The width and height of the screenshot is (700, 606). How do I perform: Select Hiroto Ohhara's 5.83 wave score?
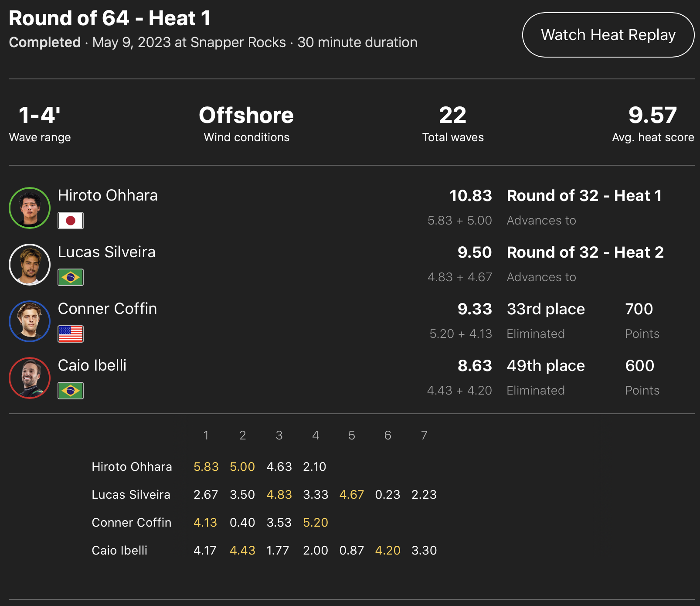206,467
